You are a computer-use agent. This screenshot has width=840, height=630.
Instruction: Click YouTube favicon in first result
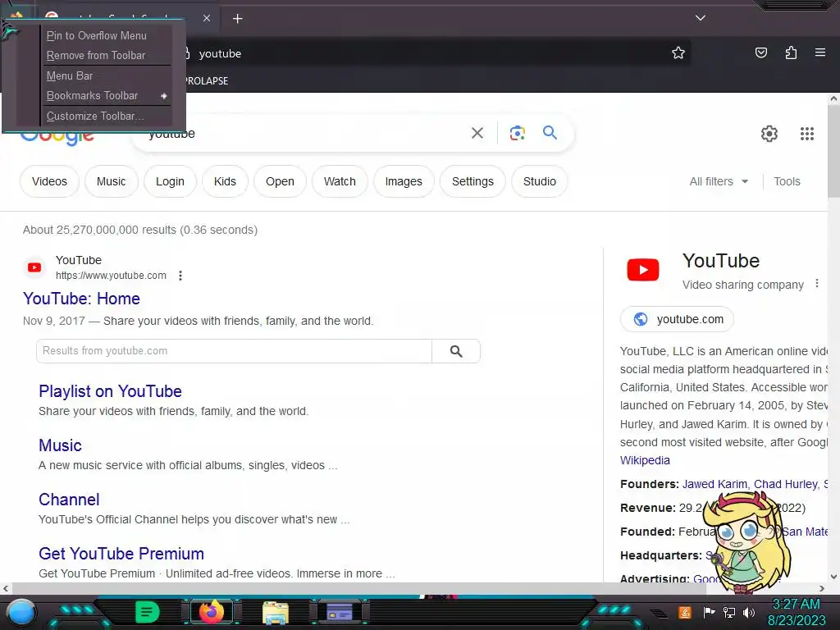[x=34, y=267]
